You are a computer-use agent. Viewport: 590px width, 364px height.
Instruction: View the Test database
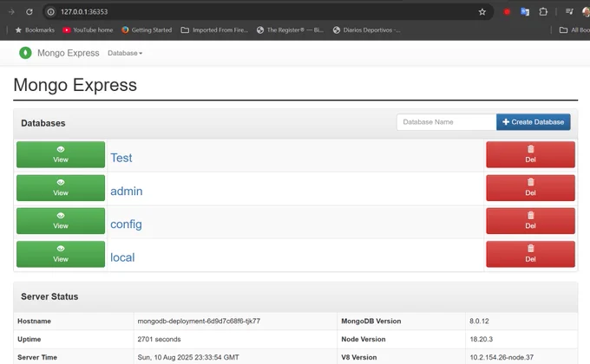(x=61, y=154)
